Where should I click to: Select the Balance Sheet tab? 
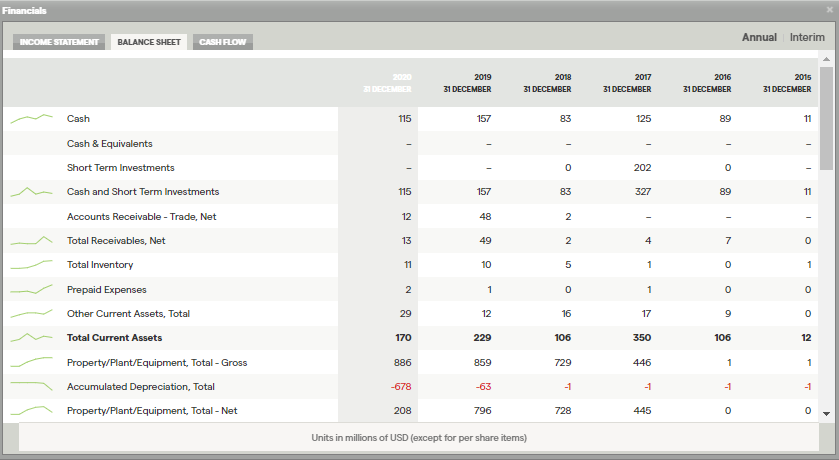point(149,42)
